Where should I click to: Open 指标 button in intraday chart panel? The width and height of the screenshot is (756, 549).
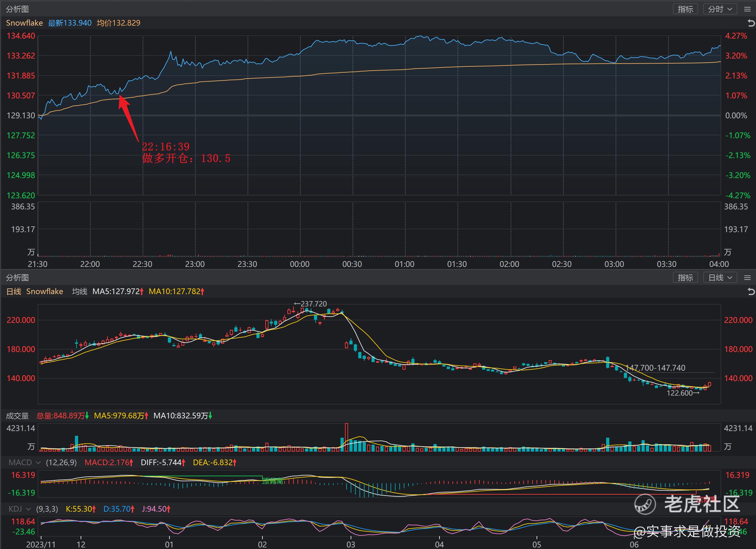click(685, 9)
